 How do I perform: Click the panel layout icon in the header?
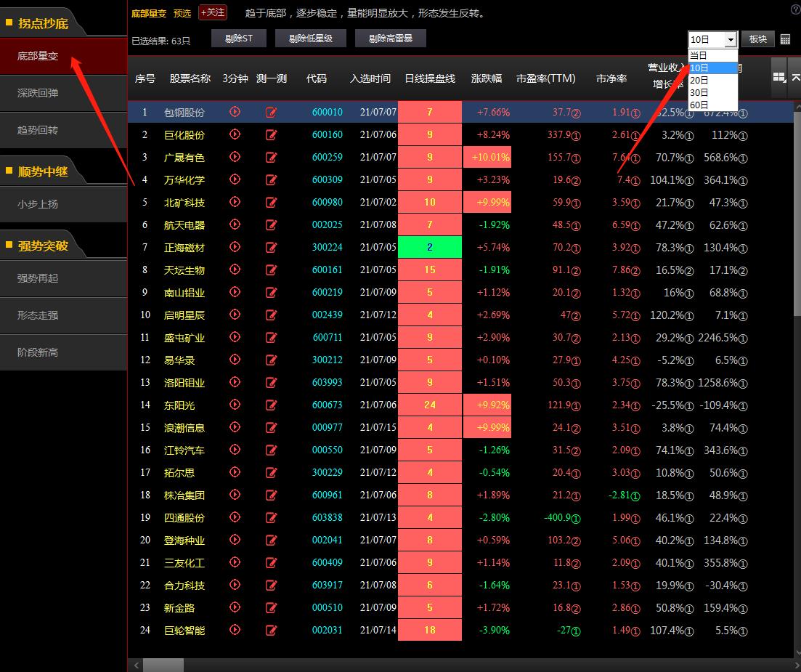(779, 77)
